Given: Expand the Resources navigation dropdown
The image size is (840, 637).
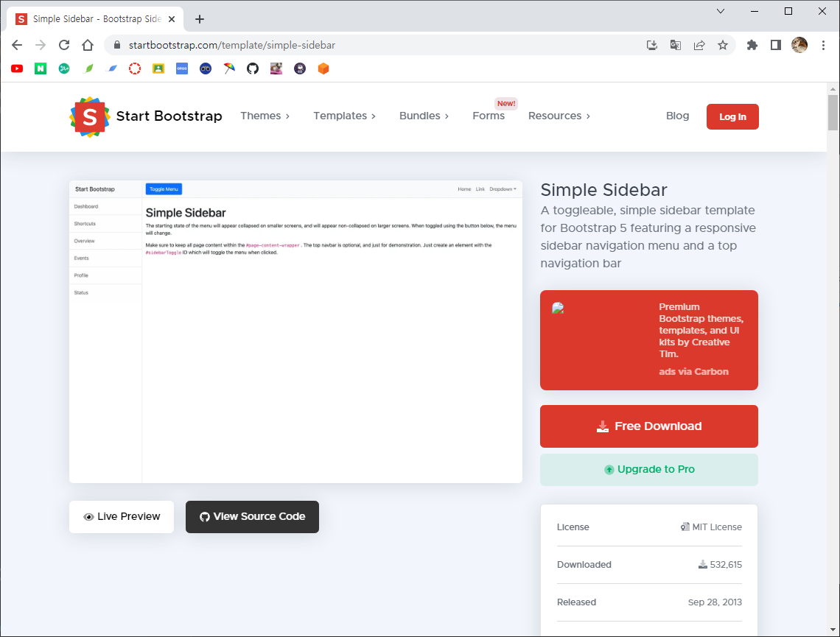Looking at the screenshot, I should tap(559, 116).
